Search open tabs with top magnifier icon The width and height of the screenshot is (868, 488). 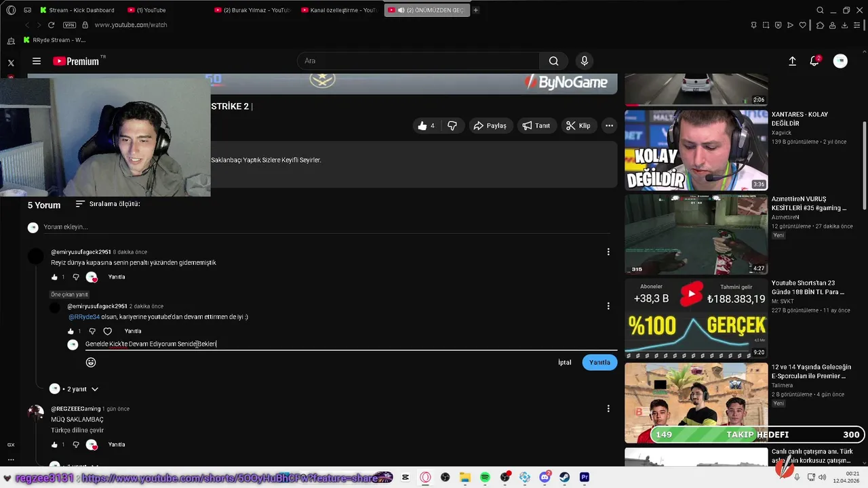[x=820, y=10]
